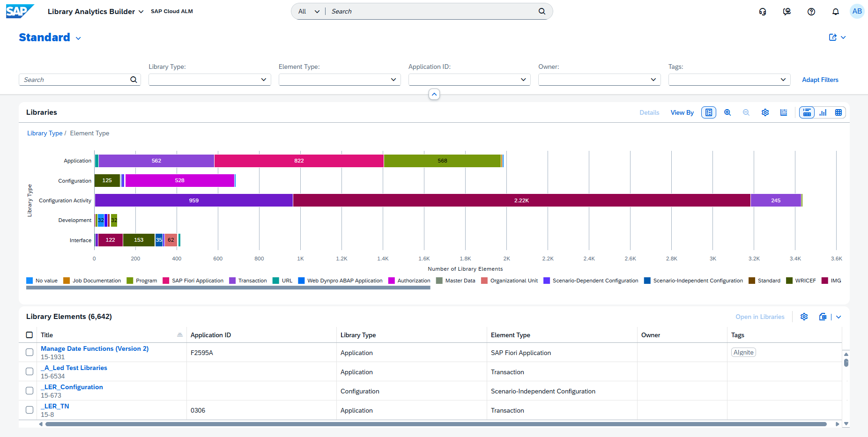The width and height of the screenshot is (868, 437).
Task: Toggle the chart legend icon
Action: click(784, 112)
